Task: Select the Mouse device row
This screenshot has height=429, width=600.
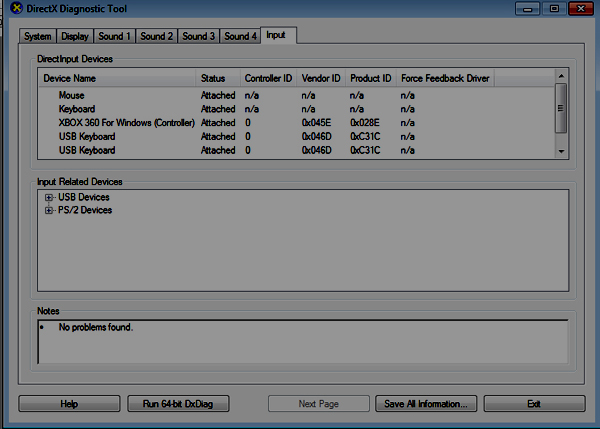Action: (297, 95)
